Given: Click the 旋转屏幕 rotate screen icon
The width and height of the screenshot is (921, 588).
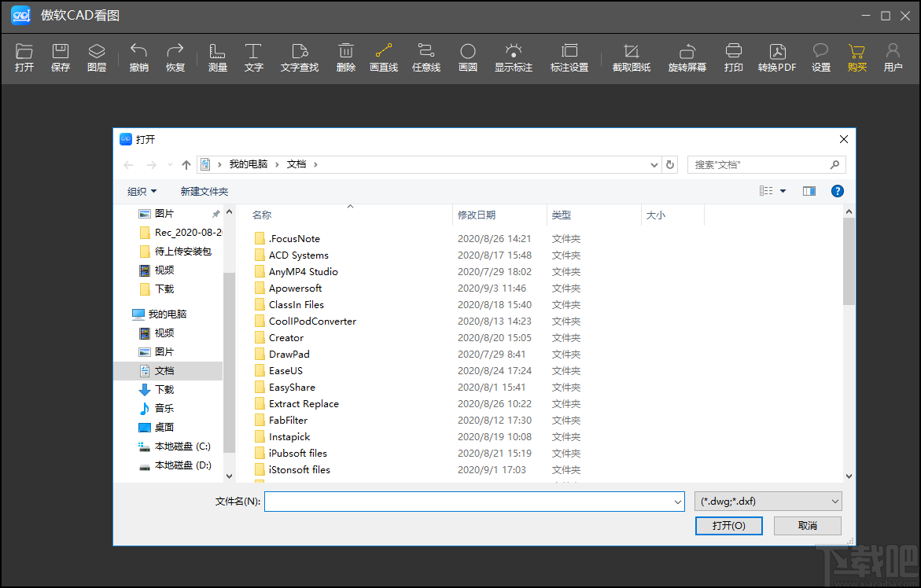Looking at the screenshot, I should [x=686, y=57].
